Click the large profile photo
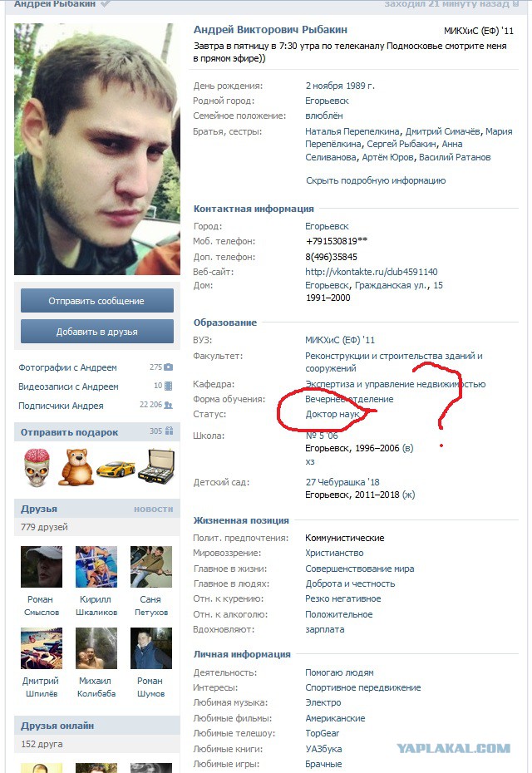 click(x=97, y=149)
